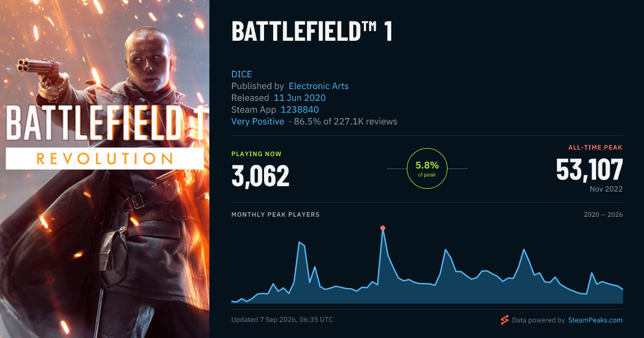Screen dimensions: 644x338
Task: Click the 53,107 all-time peak number
Action: pos(589,170)
